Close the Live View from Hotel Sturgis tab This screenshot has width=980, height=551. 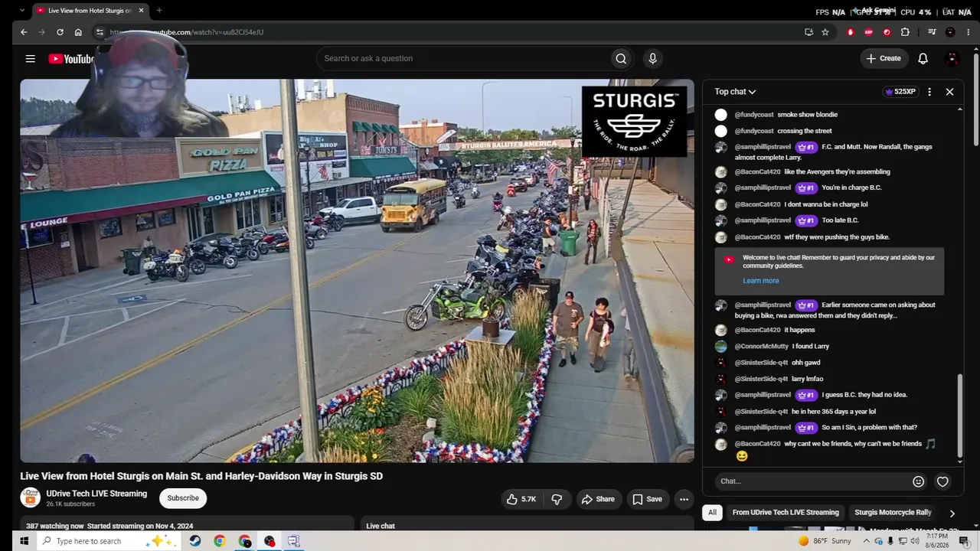coord(141,11)
